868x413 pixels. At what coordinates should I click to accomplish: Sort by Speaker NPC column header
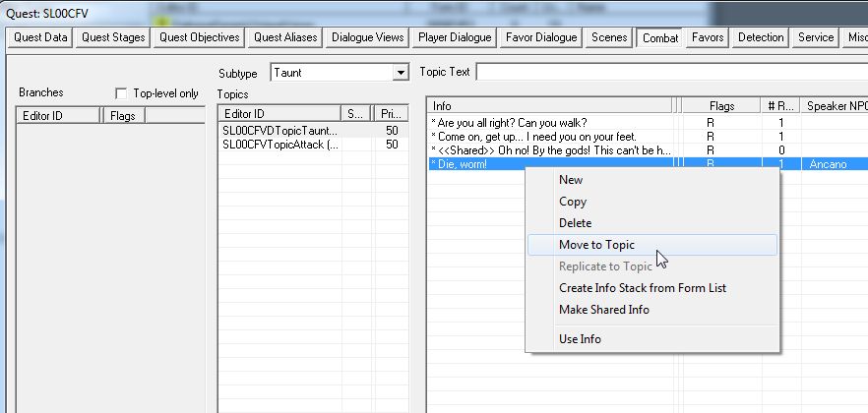[835, 105]
